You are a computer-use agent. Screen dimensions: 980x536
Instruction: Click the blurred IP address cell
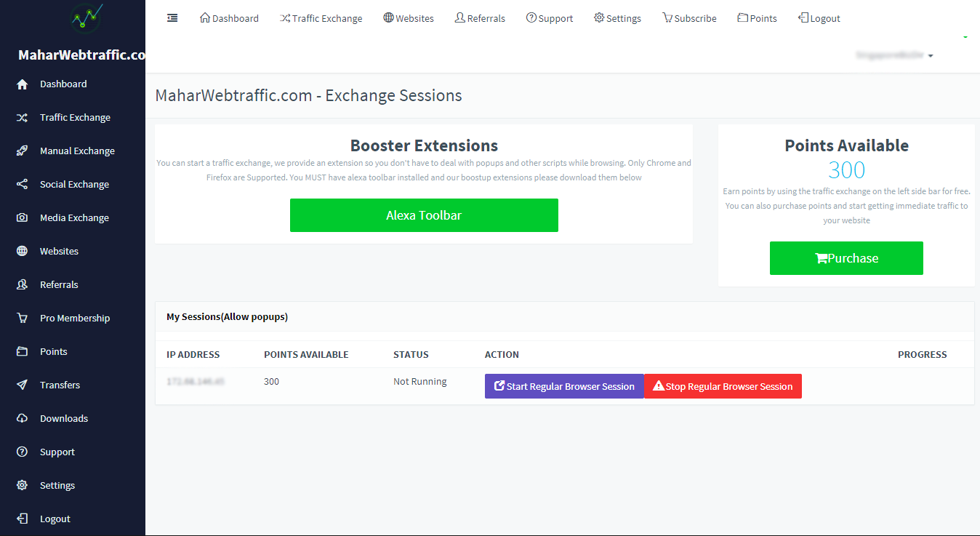pos(196,381)
